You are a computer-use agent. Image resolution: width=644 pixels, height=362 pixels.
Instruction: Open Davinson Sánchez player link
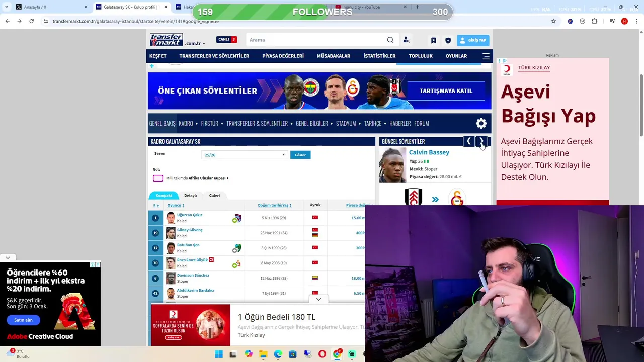[193, 275]
